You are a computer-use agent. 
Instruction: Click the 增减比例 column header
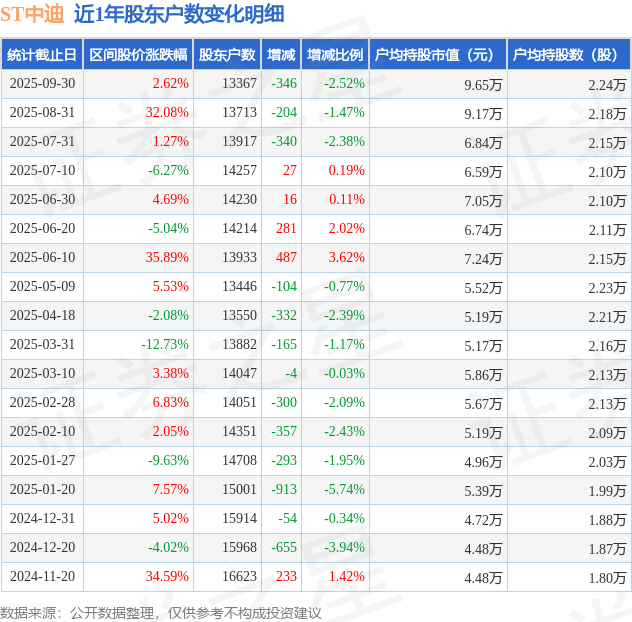(335, 54)
